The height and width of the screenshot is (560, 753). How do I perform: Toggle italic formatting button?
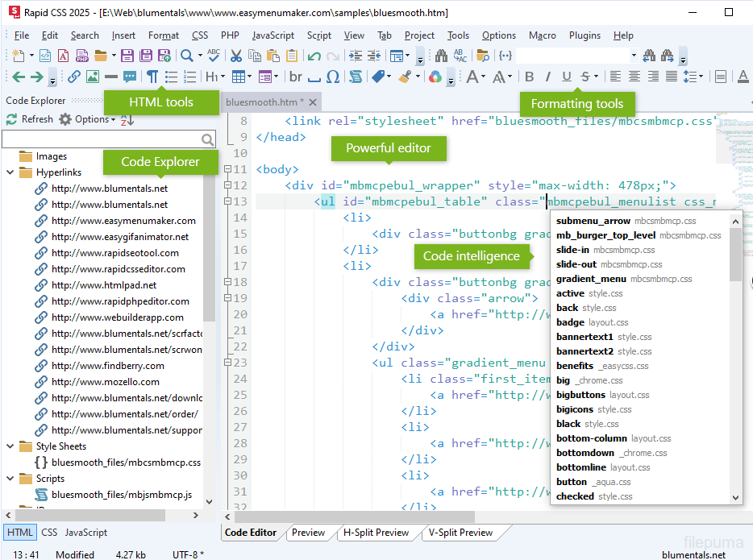pos(548,77)
